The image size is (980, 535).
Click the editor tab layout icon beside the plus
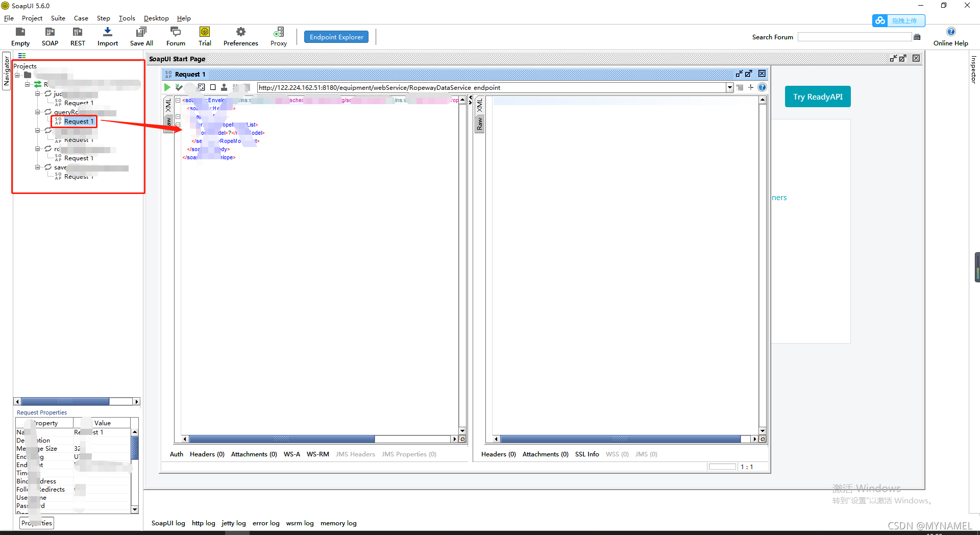coord(740,87)
